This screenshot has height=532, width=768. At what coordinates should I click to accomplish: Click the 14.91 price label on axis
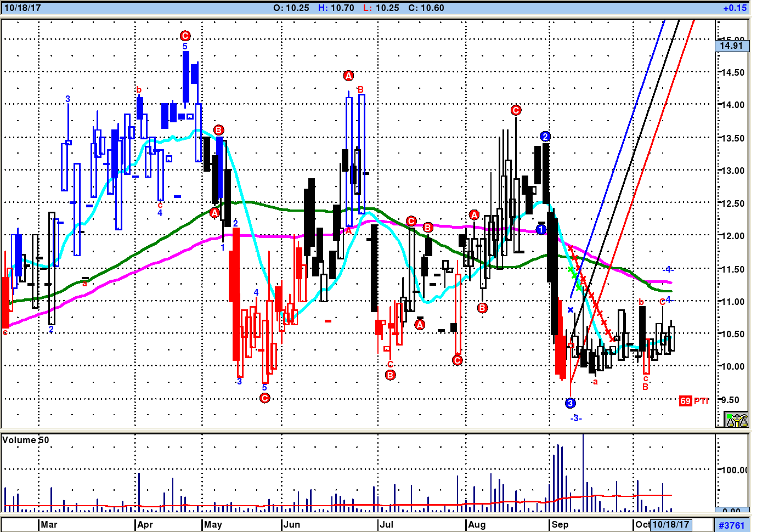[x=731, y=46]
